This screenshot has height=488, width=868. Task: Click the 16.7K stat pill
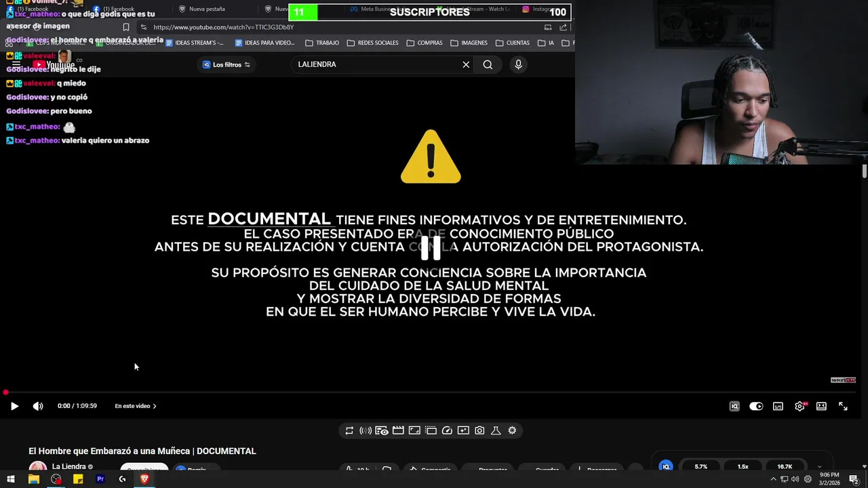click(x=785, y=466)
